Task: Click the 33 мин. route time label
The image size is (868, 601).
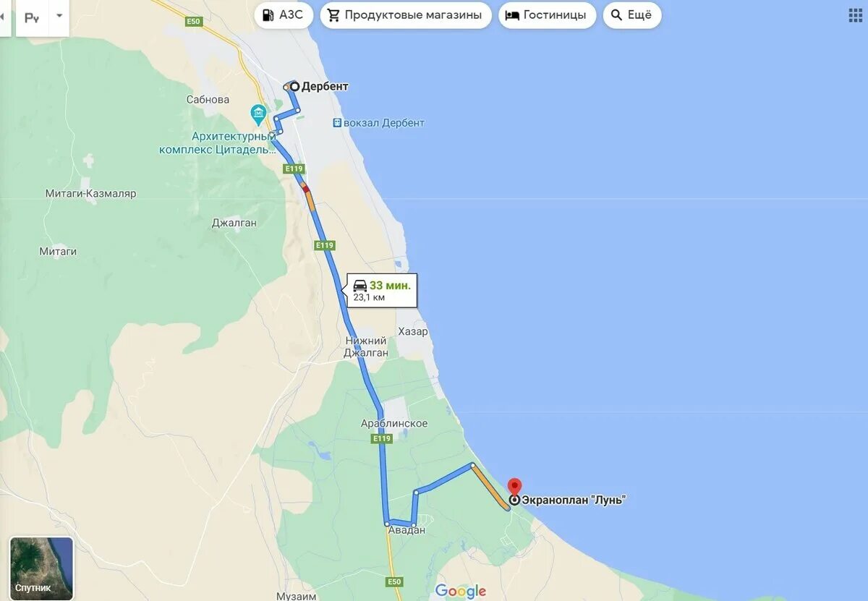Action: pyautogui.click(x=390, y=286)
